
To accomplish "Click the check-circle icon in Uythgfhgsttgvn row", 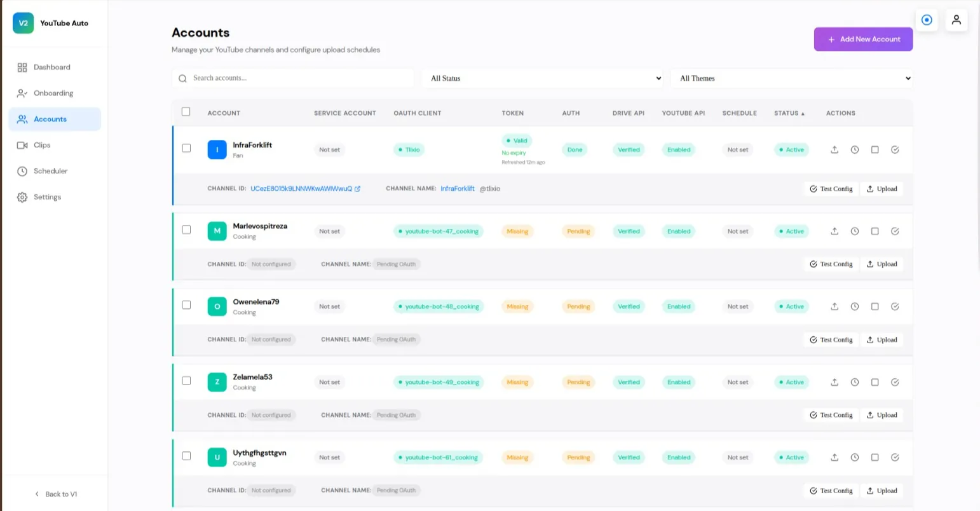I will pyautogui.click(x=895, y=458).
